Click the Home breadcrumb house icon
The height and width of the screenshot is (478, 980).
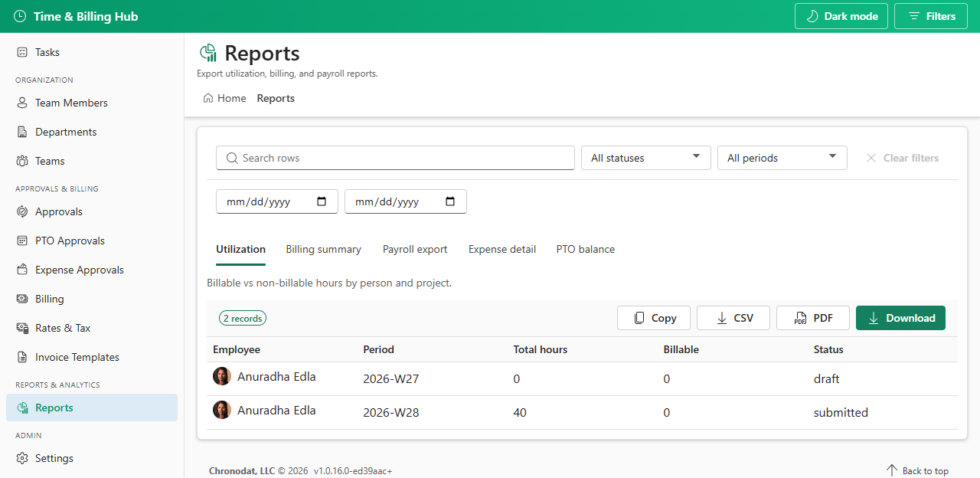pyautogui.click(x=208, y=98)
